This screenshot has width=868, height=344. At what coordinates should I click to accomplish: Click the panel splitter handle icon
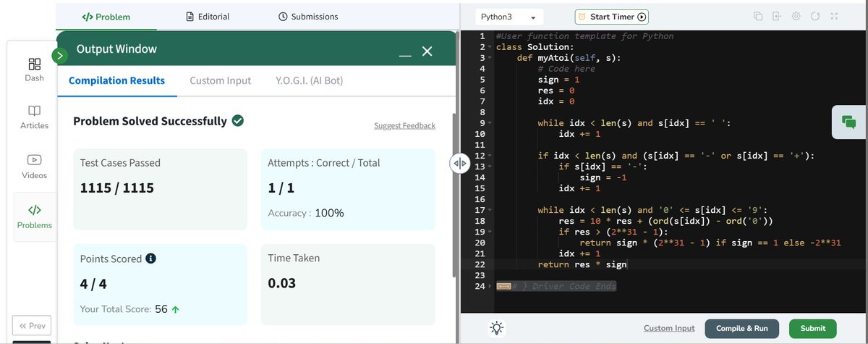pos(460,164)
